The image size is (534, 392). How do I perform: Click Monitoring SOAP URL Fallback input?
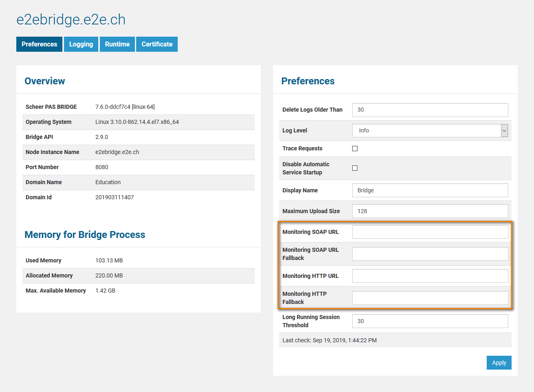coord(430,254)
